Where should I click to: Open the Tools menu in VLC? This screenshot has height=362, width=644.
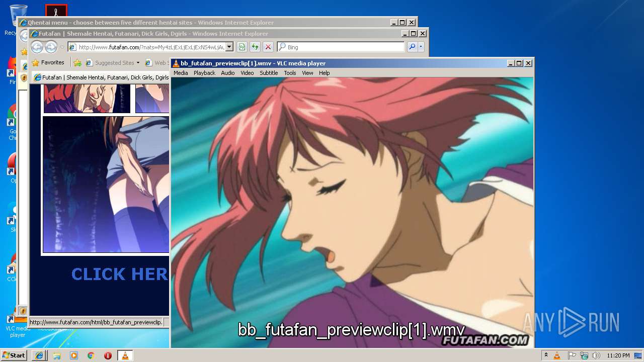click(x=290, y=73)
